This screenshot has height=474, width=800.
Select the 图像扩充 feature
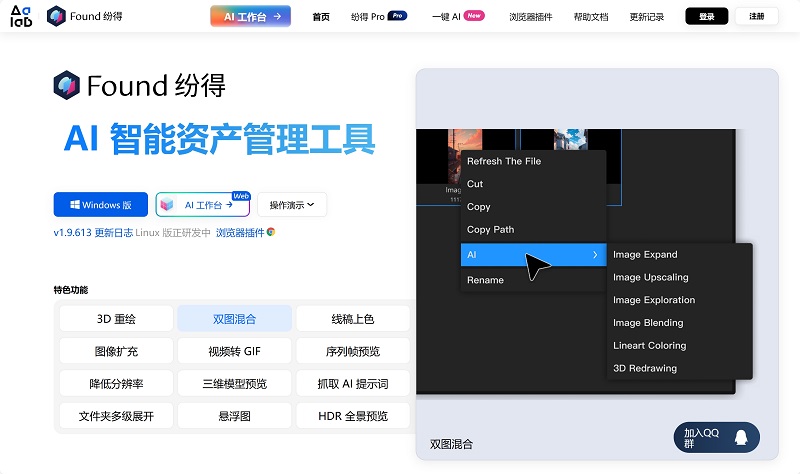pos(116,351)
